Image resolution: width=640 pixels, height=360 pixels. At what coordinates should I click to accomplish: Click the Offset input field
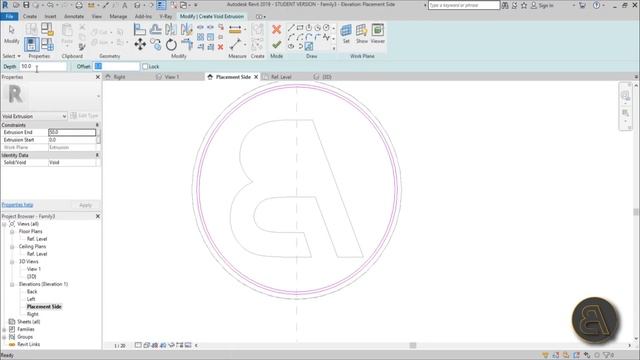[117, 66]
